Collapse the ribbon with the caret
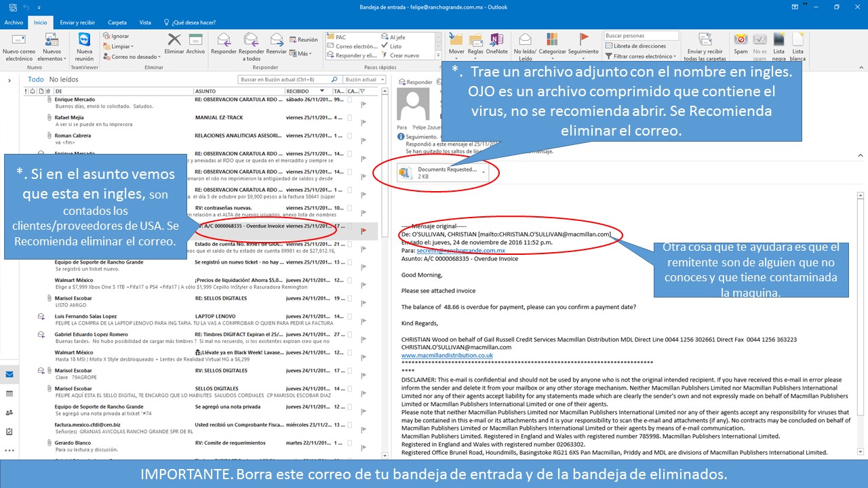The height and width of the screenshot is (488, 868). (x=860, y=66)
